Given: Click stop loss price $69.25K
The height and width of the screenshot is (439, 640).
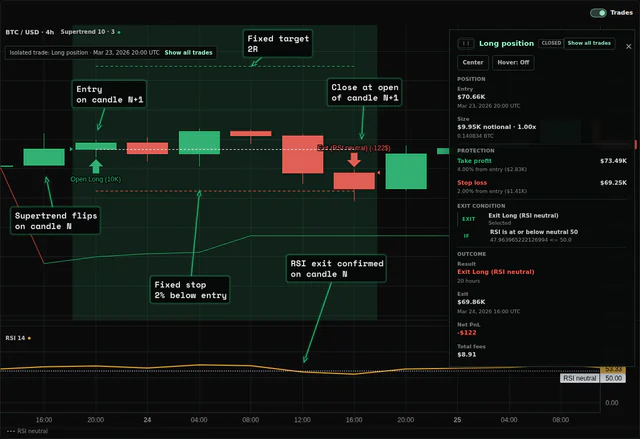Looking at the screenshot, I should 613,183.
